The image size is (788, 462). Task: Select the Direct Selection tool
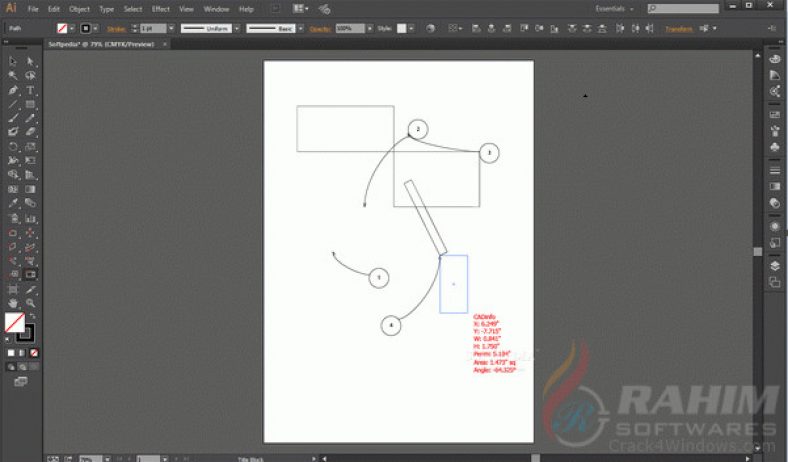[31, 61]
